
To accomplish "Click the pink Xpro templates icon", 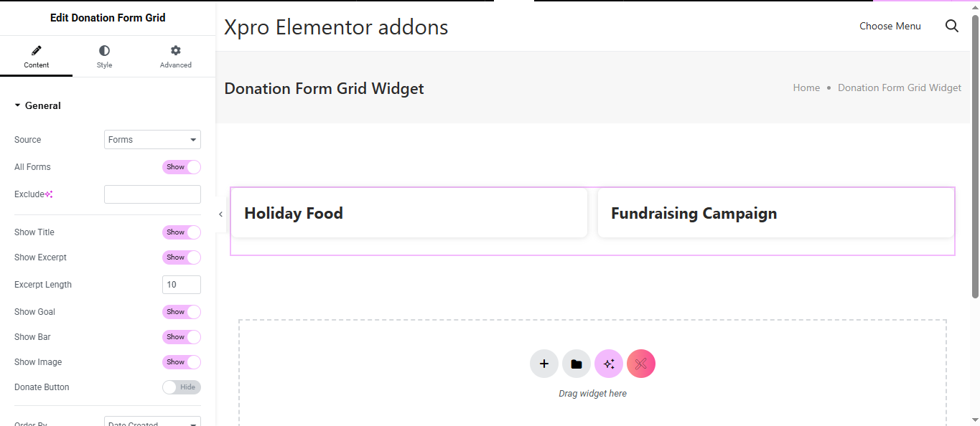I will click(x=641, y=364).
